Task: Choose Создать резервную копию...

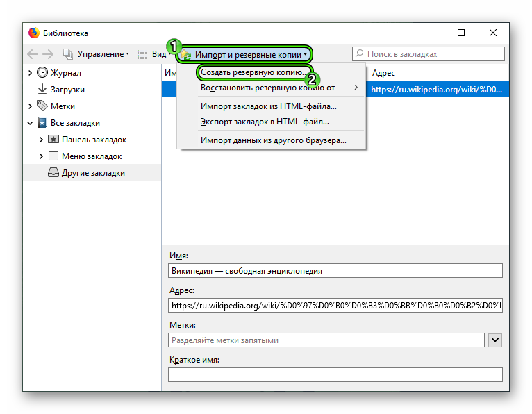Action: (254, 72)
